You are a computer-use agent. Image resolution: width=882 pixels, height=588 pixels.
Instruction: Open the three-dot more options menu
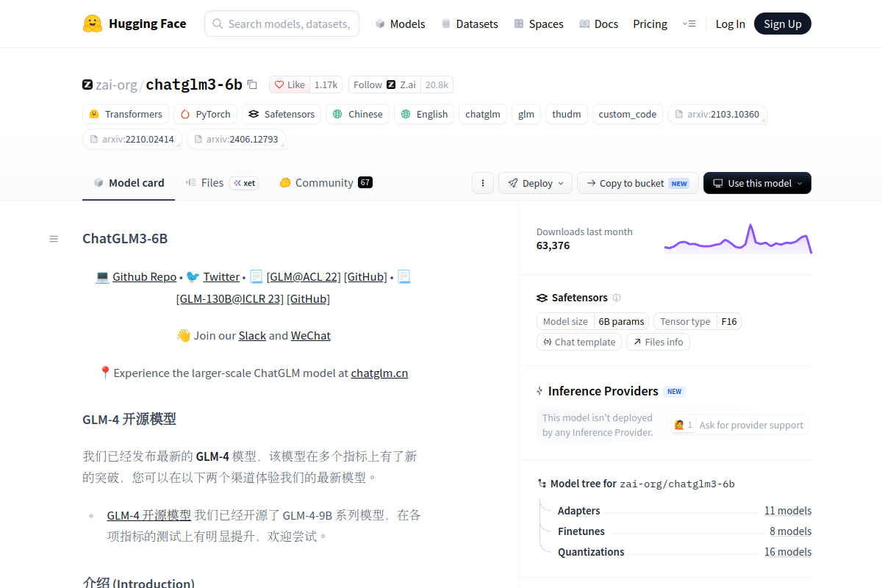pyautogui.click(x=482, y=183)
